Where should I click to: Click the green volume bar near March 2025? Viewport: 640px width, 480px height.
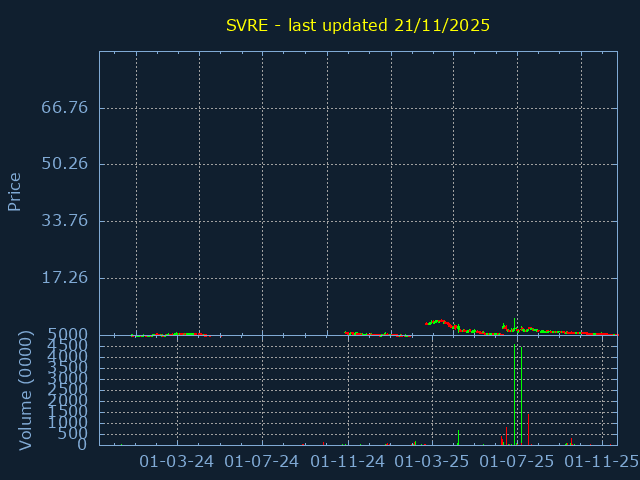coord(458,438)
